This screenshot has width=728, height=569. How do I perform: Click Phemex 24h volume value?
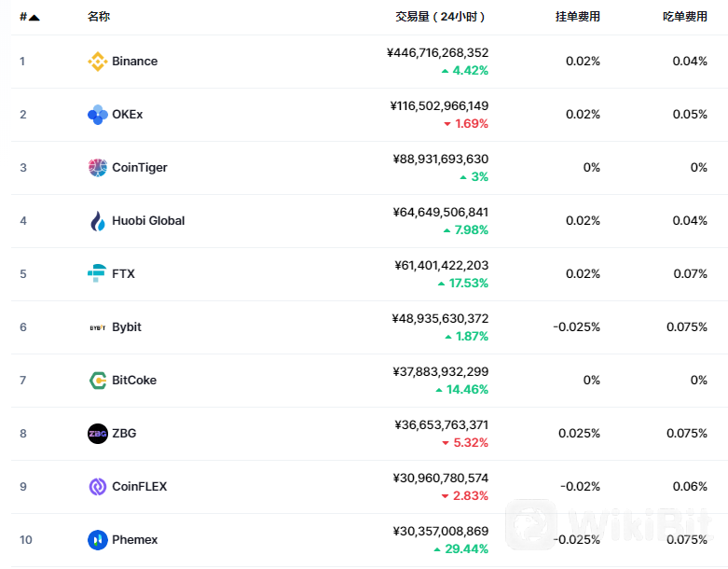click(440, 531)
